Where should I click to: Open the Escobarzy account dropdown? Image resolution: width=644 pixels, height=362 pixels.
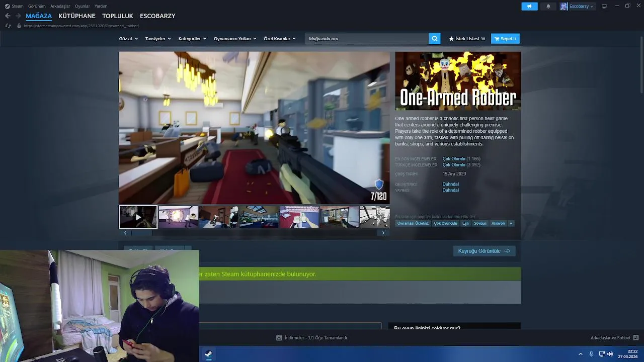(581, 6)
